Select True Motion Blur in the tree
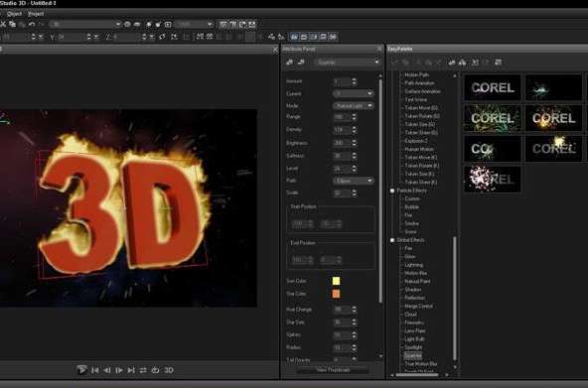 (x=421, y=364)
